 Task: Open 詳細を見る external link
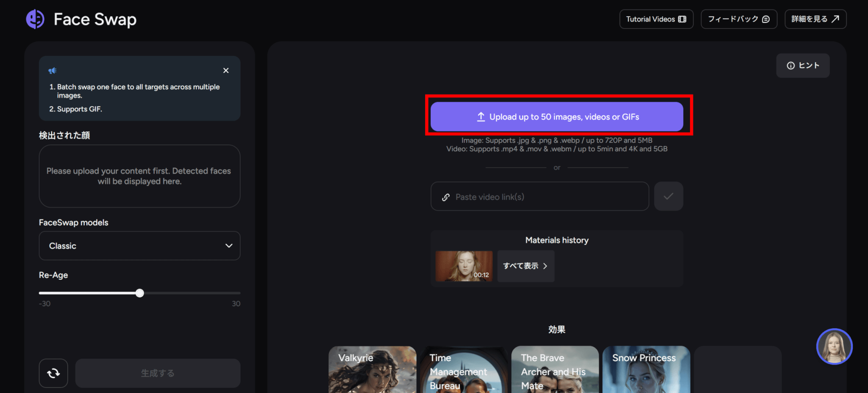pyautogui.click(x=815, y=19)
